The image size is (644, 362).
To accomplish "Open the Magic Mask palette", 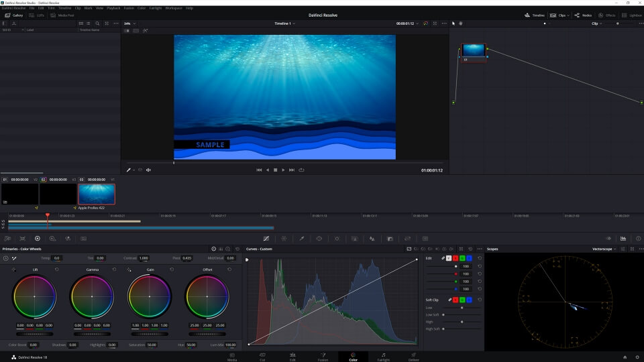I will click(x=354, y=239).
